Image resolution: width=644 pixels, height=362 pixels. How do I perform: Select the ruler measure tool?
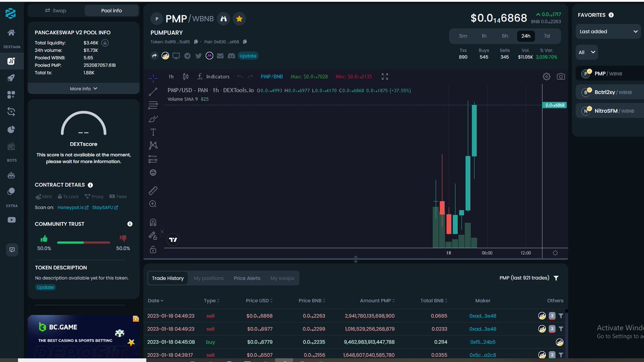click(x=153, y=191)
